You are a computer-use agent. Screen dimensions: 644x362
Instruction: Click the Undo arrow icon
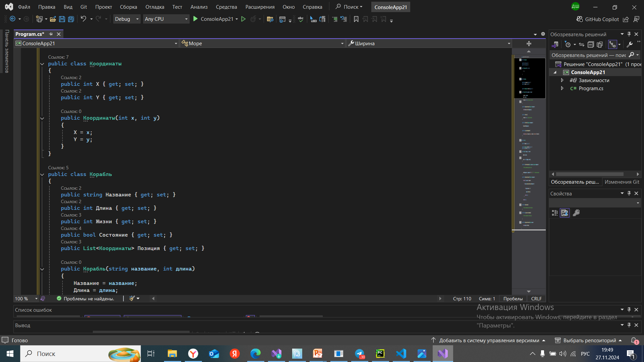pyautogui.click(x=84, y=19)
